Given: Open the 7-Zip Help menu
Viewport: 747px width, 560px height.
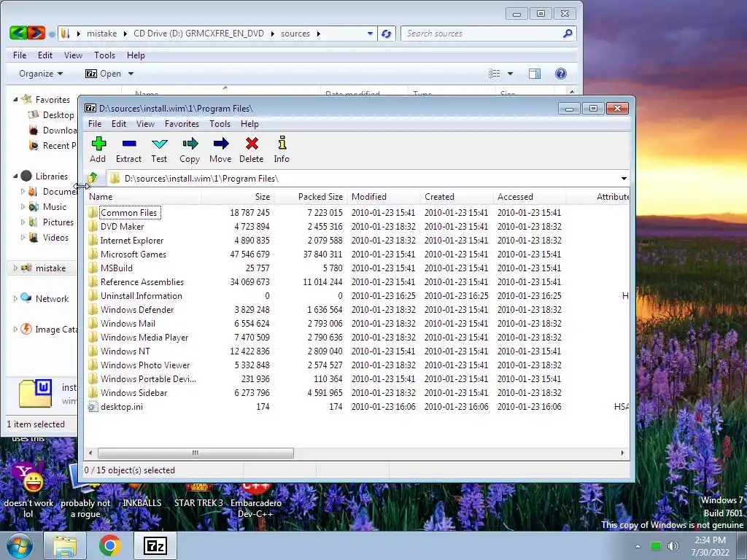Looking at the screenshot, I should tap(249, 124).
